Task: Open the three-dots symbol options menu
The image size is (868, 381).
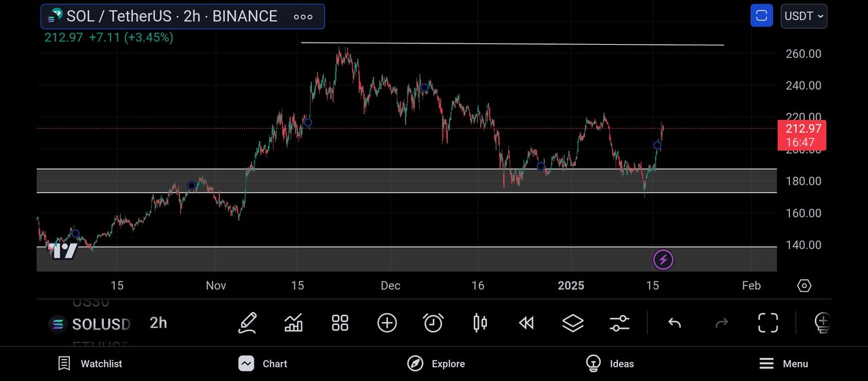Action: click(x=303, y=17)
